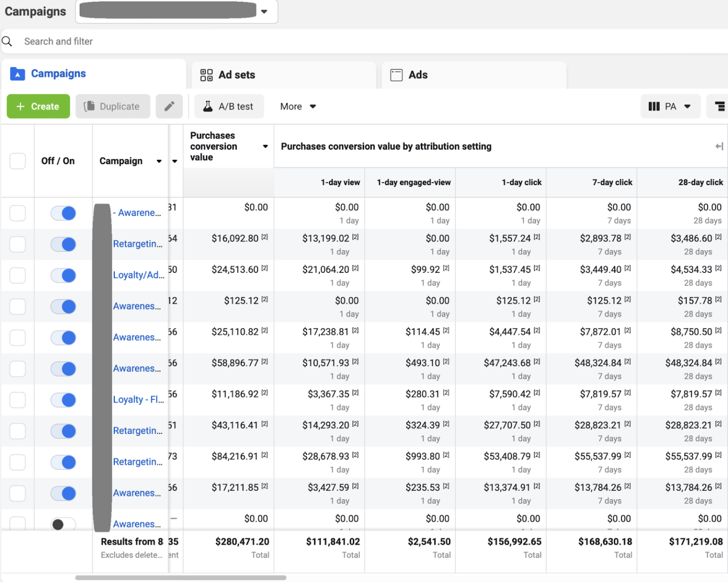
Task: Select the edit pencil icon
Action: coord(169,106)
